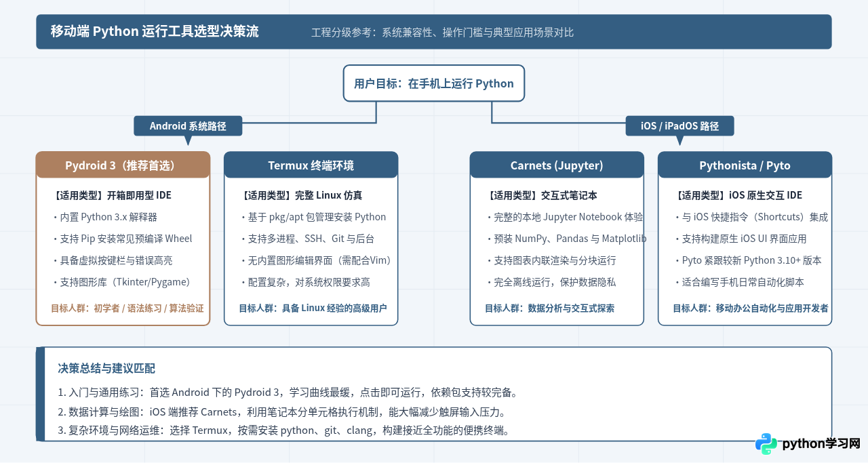This screenshot has width=868, height=463.
Task: Select the Termux 终端环境 card header
Action: (311, 165)
